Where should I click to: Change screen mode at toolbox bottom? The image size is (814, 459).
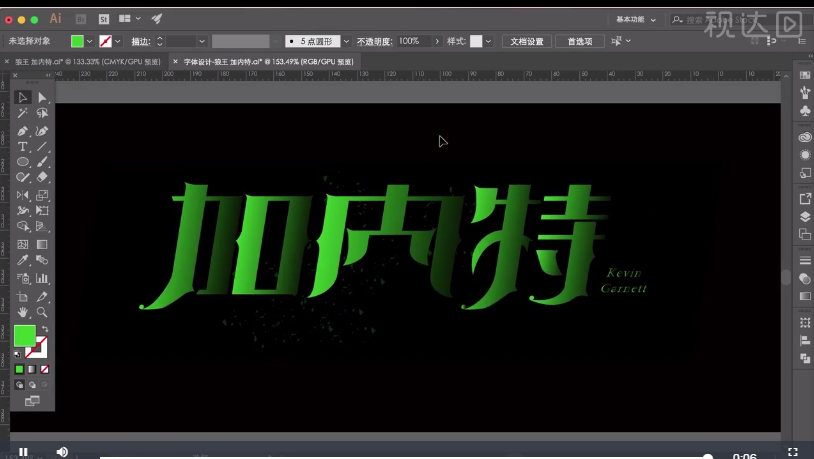pos(32,401)
